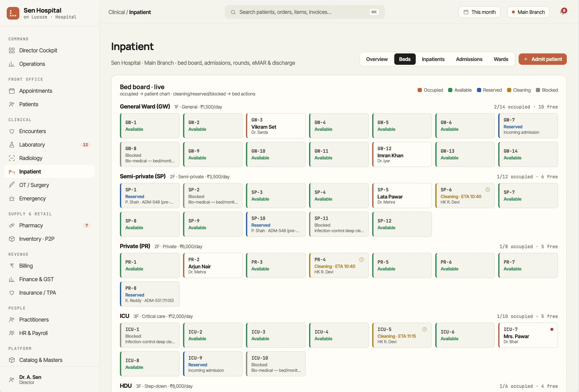Click the search patients and orders field

tap(305, 12)
